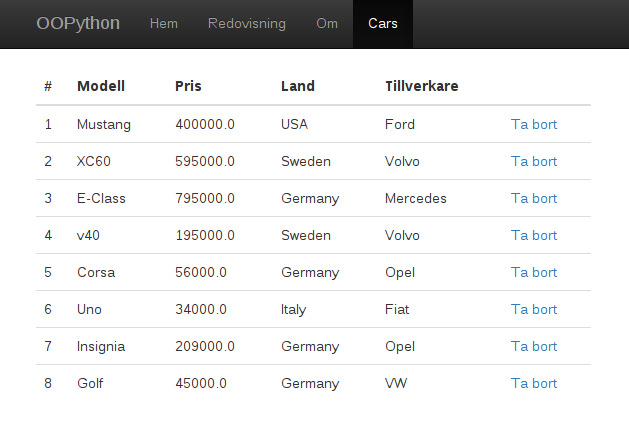
Task: Click the price 400000.0
Action: coord(205,124)
